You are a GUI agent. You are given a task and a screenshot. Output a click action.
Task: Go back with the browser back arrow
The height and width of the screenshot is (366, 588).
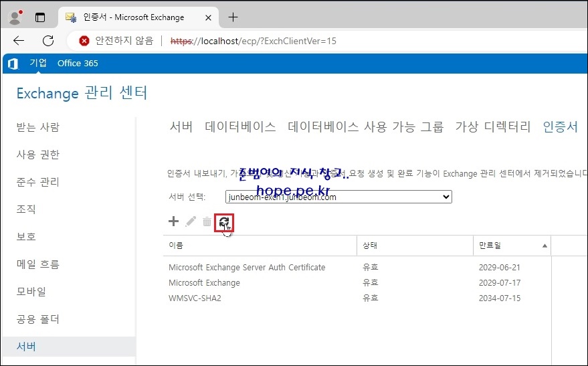[19, 41]
